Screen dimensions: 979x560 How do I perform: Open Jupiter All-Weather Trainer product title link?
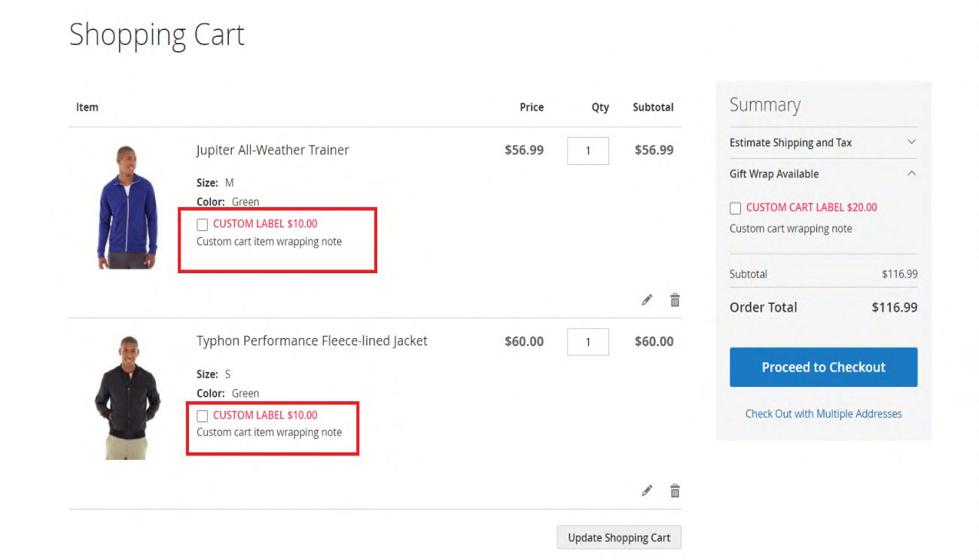coord(273,151)
